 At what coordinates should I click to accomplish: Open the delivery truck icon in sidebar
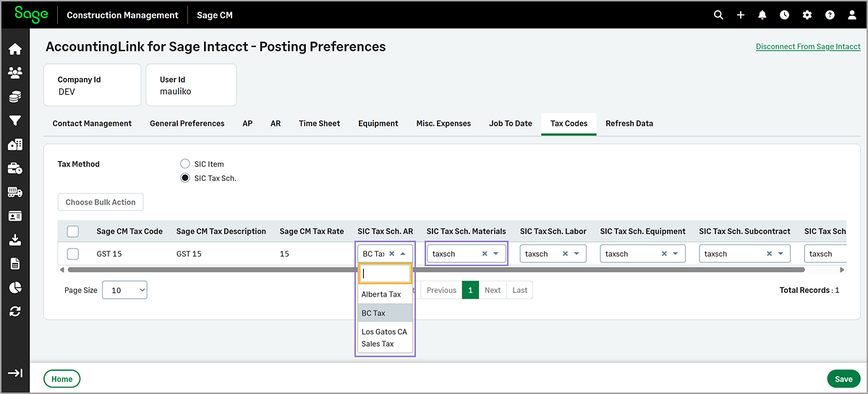tap(14, 192)
